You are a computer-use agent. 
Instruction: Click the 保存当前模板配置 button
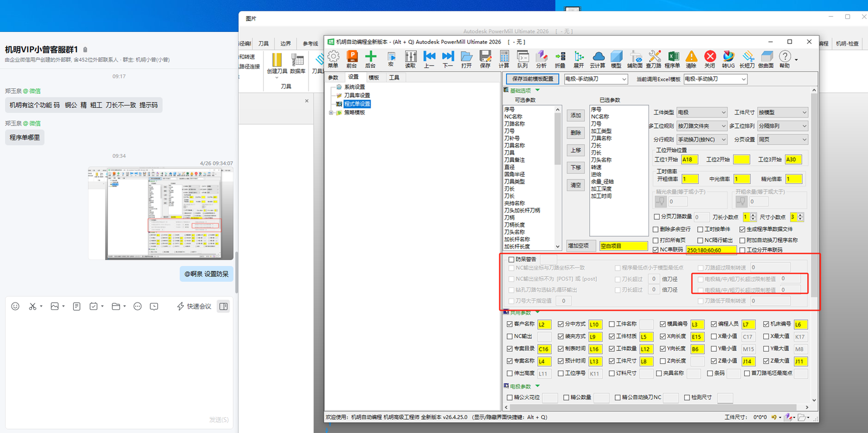[x=533, y=79]
